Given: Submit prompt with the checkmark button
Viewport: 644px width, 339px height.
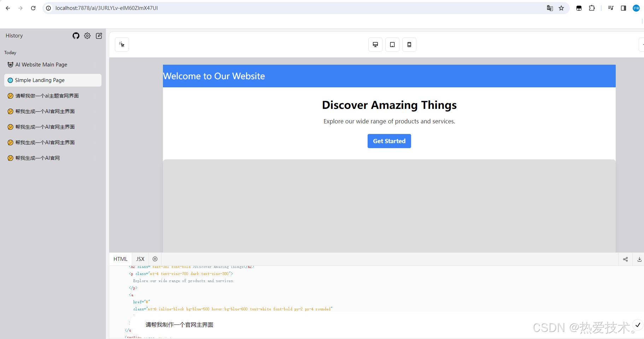Looking at the screenshot, I should pos(638,325).
